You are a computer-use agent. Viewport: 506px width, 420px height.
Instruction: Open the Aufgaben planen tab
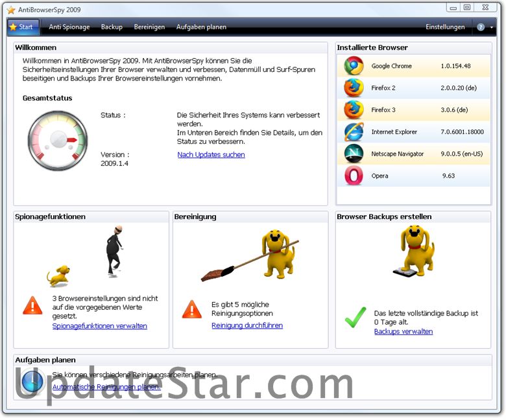201,27
